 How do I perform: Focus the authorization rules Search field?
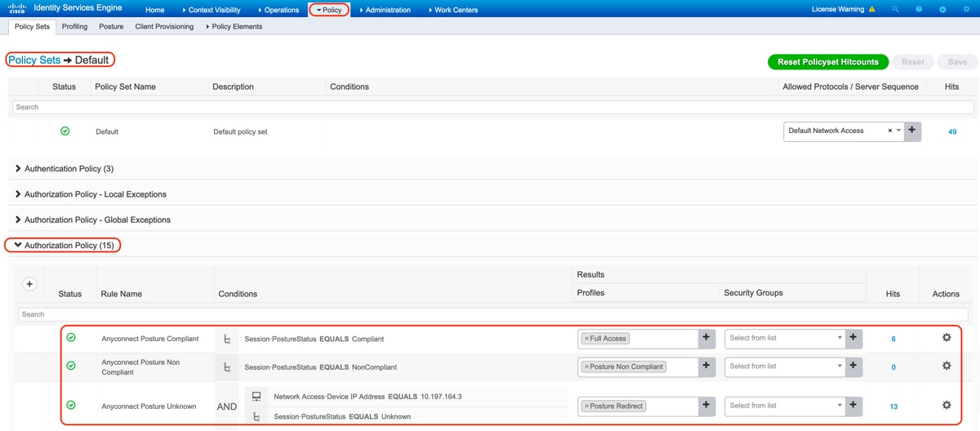tap(493, 314)
